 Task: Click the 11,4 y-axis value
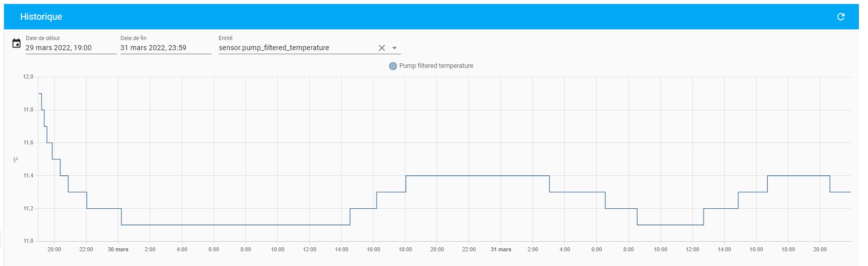click(28, 176)
